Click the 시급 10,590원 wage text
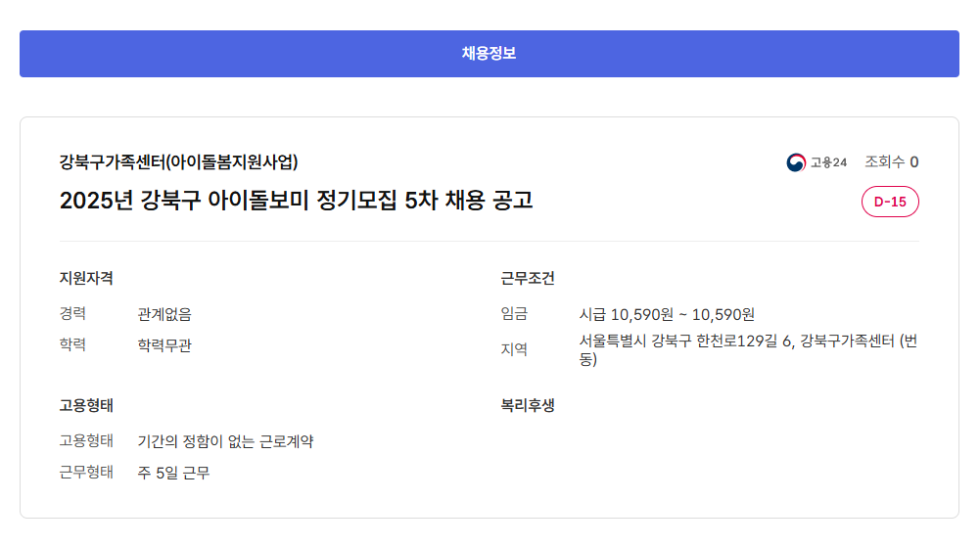The width and height of the screenshot is (980, 546). tap(667, 314)
